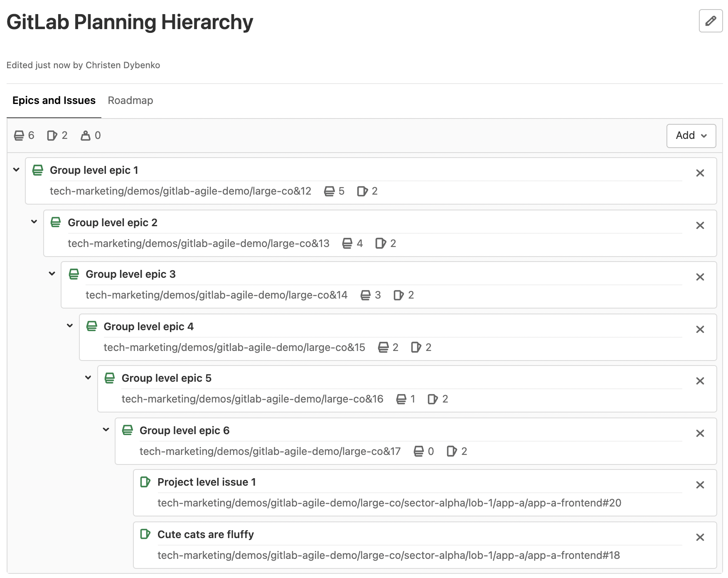
Task: Collapse Group level epic 4 chevron
Action: pos(70,326)
